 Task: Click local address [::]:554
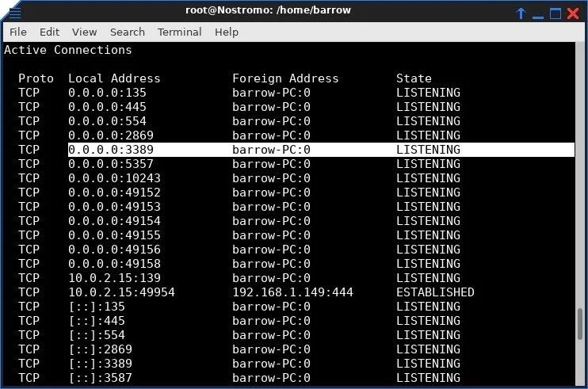coord(97,334)
